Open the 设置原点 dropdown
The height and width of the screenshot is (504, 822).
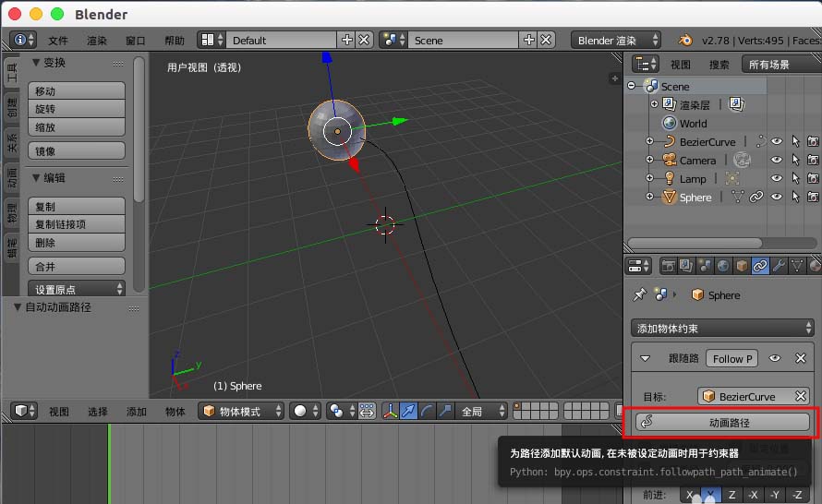click(x=77, y=289)
